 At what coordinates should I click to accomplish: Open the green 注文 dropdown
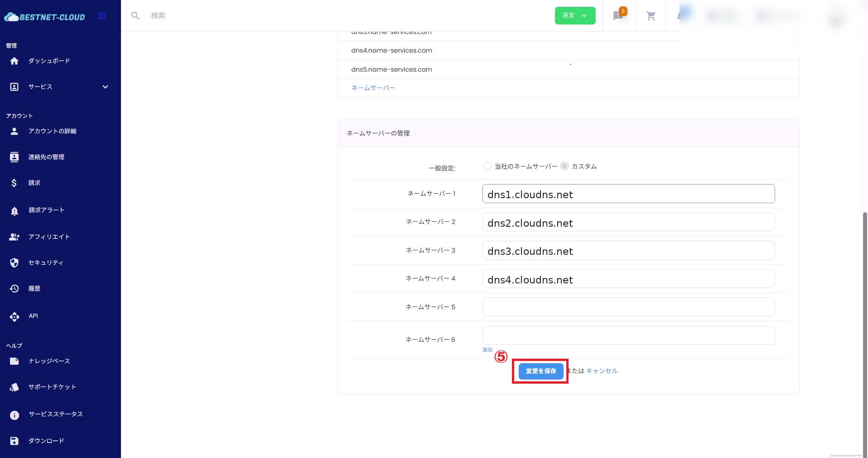pos(575,16)
